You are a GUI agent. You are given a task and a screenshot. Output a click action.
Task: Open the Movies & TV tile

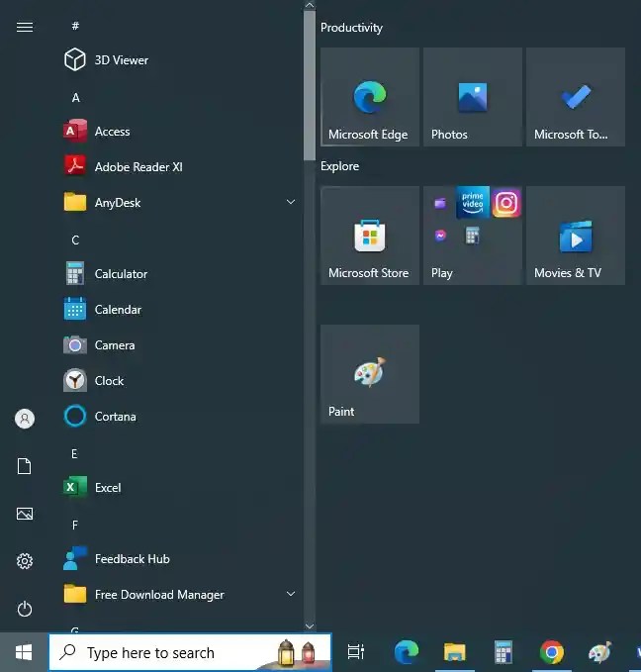[576, 236]
